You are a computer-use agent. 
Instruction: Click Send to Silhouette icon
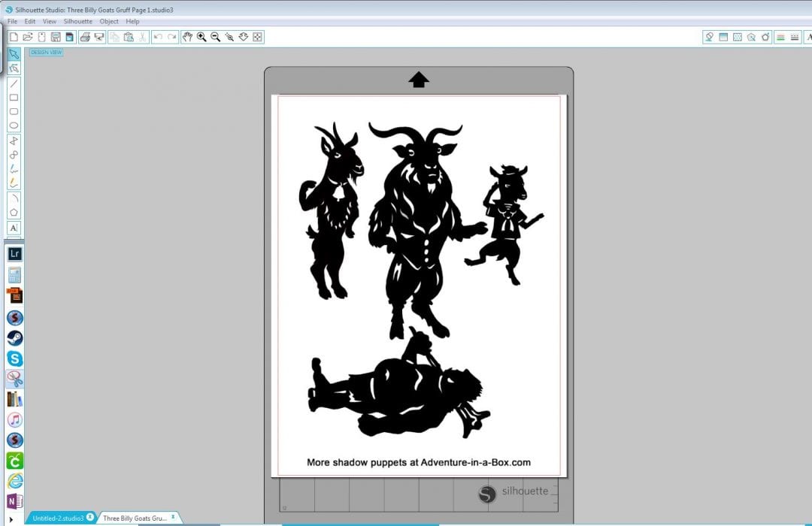(x=99, y=37)
